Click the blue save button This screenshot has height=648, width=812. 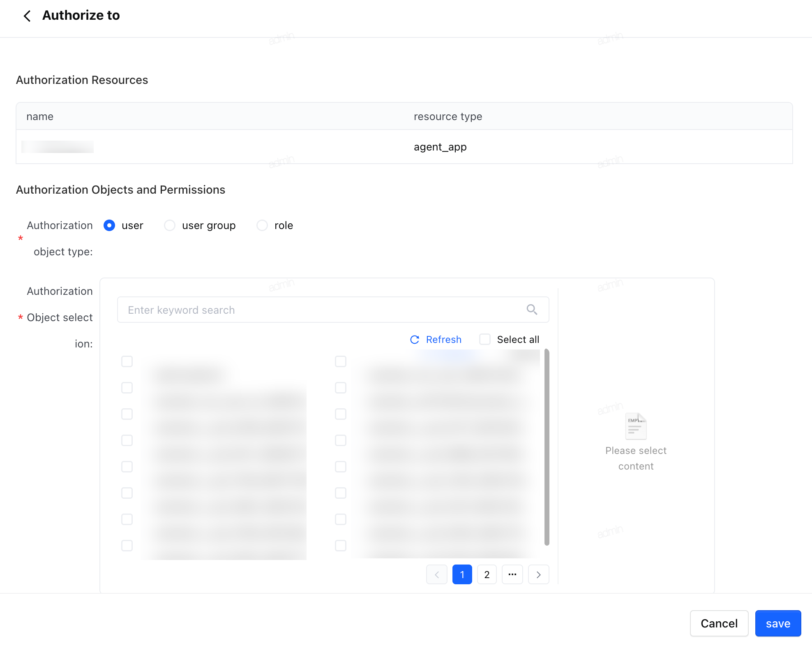click(778, 623)
